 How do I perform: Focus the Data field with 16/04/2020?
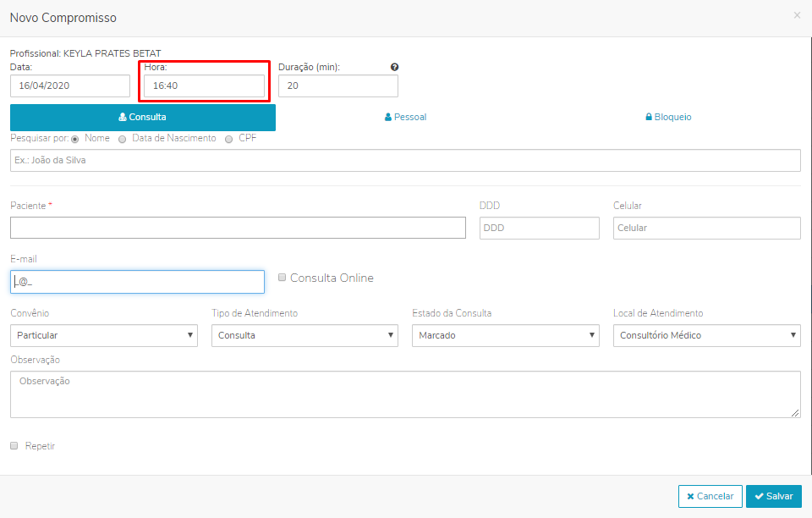[70, 86]
